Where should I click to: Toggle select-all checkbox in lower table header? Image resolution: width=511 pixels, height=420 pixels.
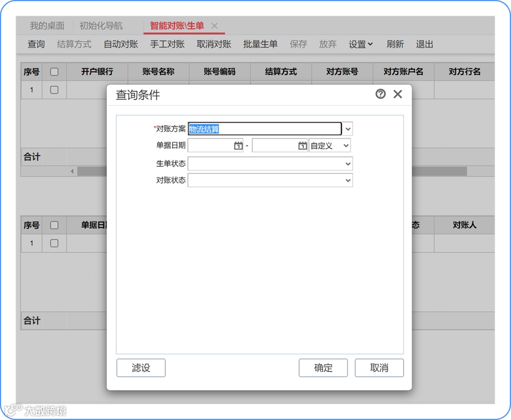[x=54, y=225]
